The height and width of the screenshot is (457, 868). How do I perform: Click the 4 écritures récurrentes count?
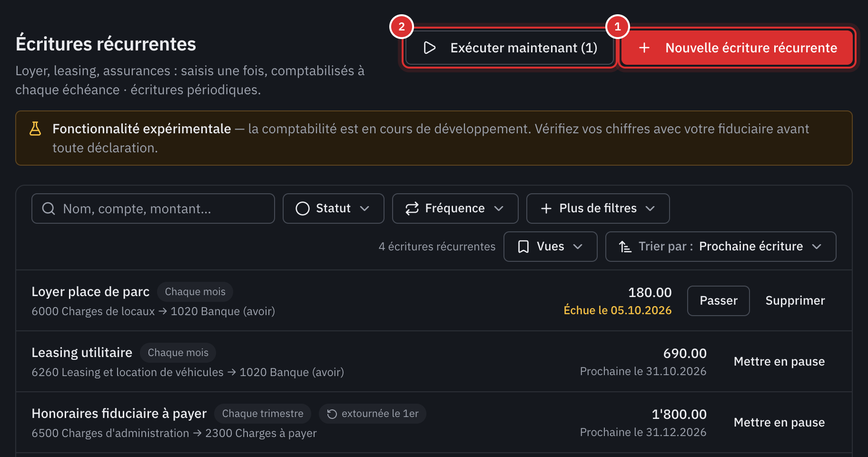[437, 247]
